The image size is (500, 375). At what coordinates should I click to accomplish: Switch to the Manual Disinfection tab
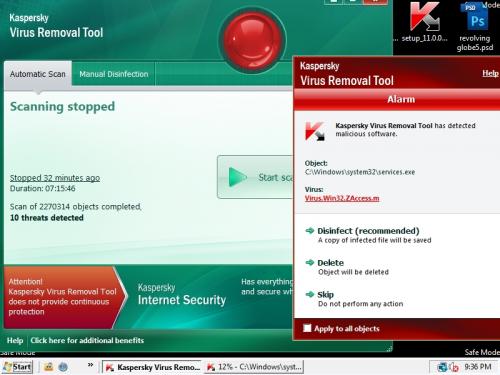[x=114, y=74]
